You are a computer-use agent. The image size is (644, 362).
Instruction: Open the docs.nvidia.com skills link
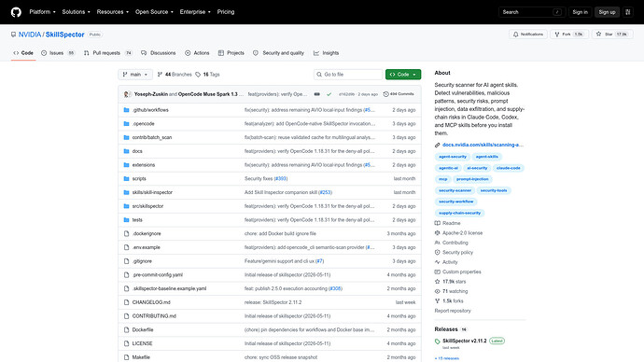click(483, 145)
